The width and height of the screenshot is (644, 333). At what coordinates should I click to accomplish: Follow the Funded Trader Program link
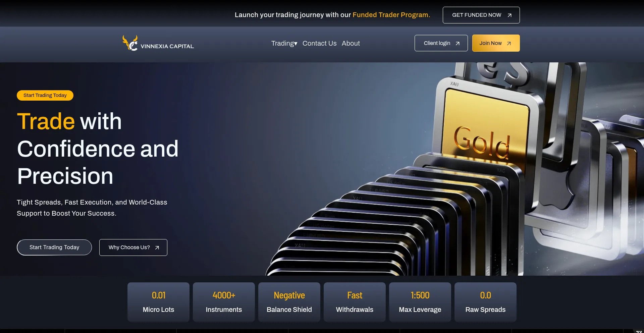pyautogui.click(x=391, y=15)
